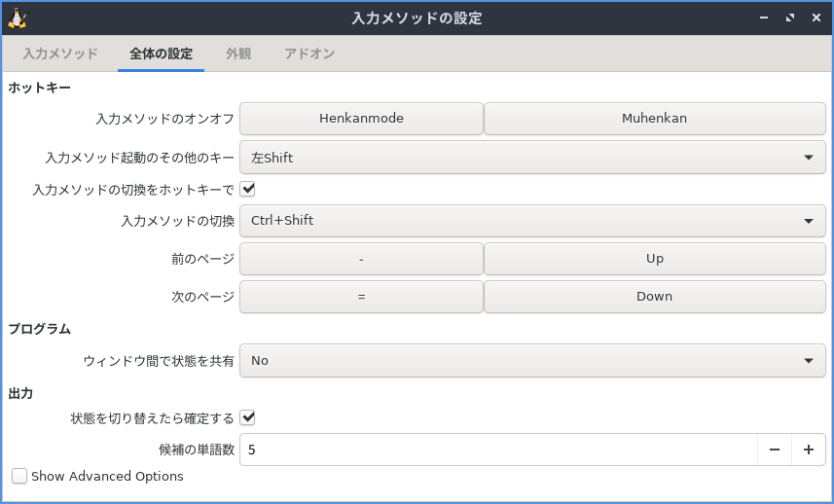Click the Muhenkan hotkey button
The image size is (834, 504).
click(654, 119)
